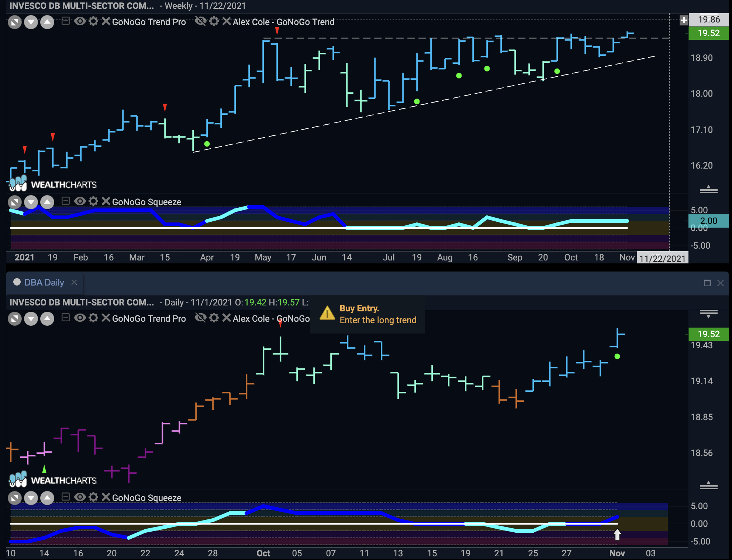This screenshot has width=732, height=560.
Task: Click the Oct label on weekly time axis
Action: click(571, 257)
